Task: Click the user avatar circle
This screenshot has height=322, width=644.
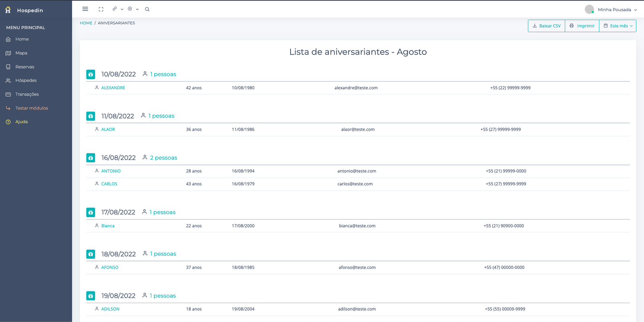Action: tap(589, 9)
